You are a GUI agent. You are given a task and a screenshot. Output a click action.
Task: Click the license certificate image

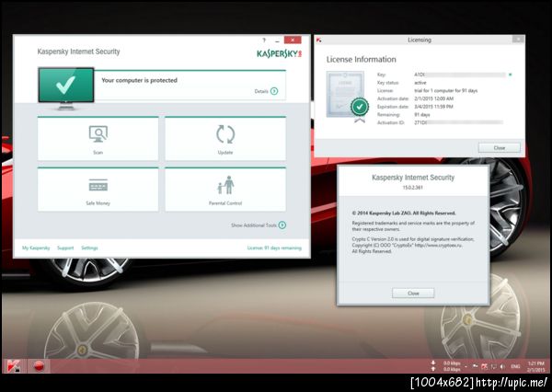point(347,96)
